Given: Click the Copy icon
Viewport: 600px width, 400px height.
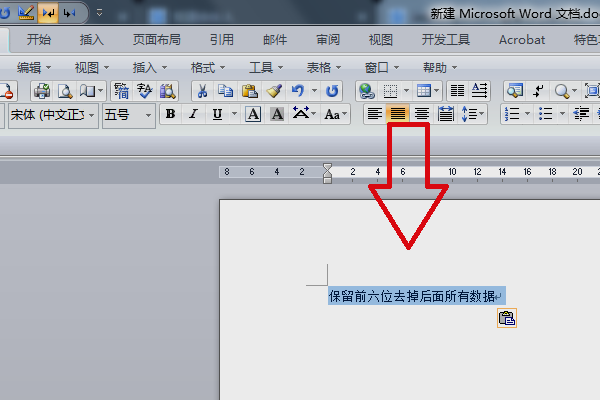Looking at the screenshot, I should click(x=225, y=91).
